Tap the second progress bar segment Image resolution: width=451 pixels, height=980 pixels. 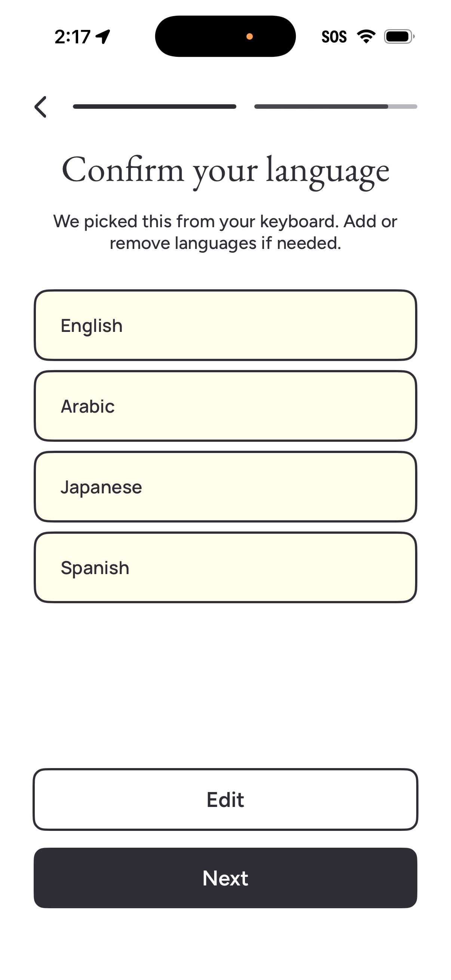(337, 106)
